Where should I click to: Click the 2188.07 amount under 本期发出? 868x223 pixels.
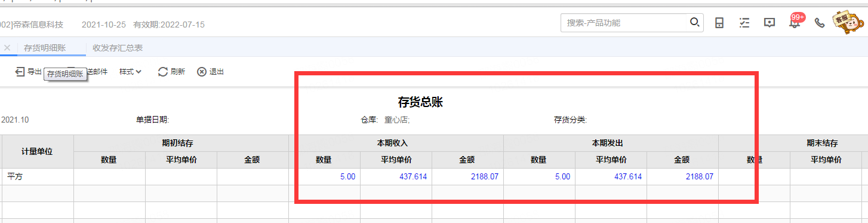pyautogui.click(x=699, y=177)
